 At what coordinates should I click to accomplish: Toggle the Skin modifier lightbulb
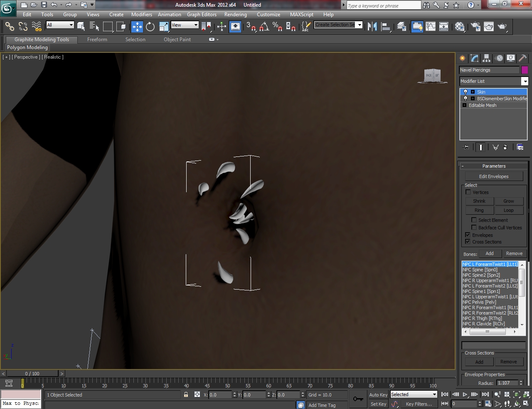[465, 92]
